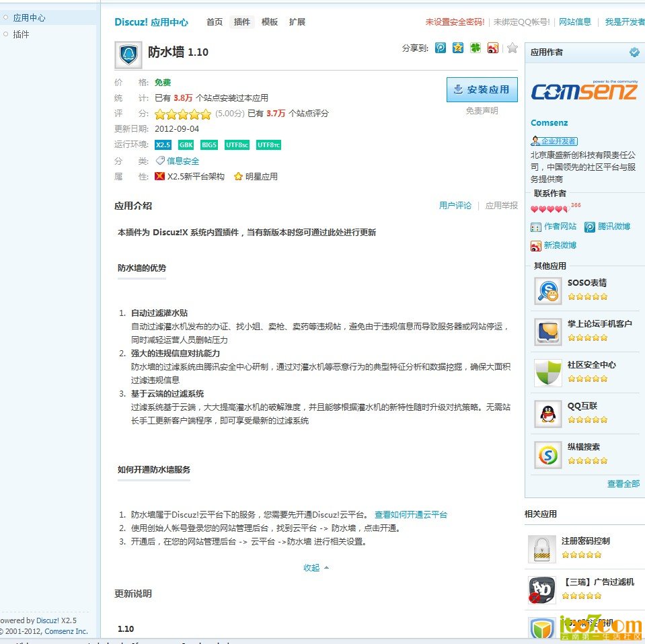Switch to the 模板 tab
Image resolution: width=645 pixels, height=644 pixels.
tap(270, 22)
